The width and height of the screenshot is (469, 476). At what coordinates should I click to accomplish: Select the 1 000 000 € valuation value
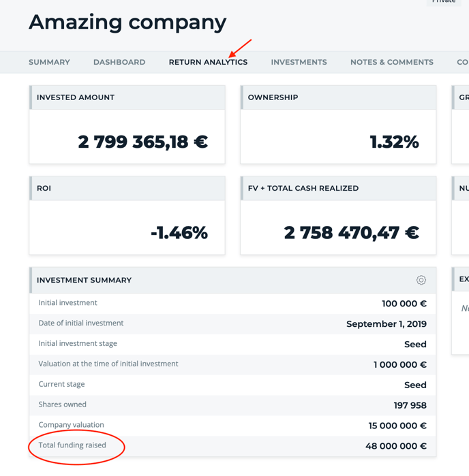click(x=400, y=364)
